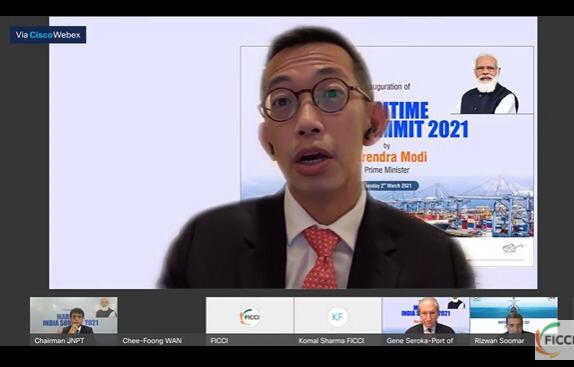Click the 'Gene Seroka-Port of' name label
Viewport: 574px width, 367px height.
(420, 341)
